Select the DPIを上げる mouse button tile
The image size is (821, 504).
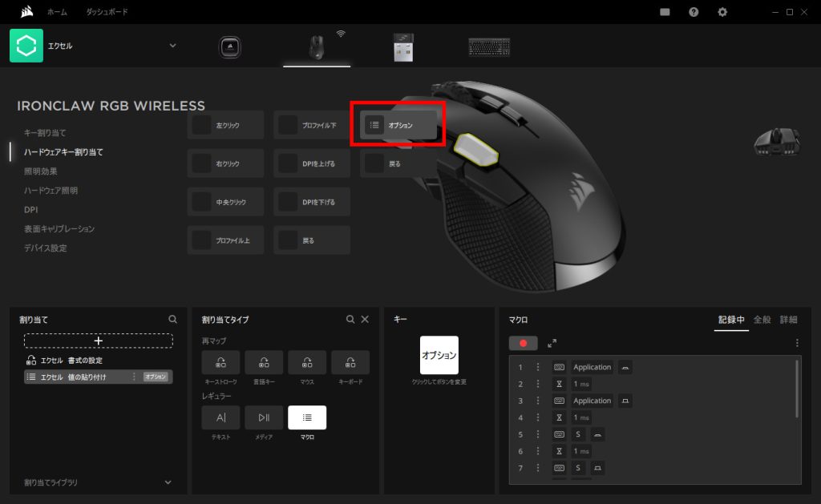pyautogui.click(x=312, y=163)
